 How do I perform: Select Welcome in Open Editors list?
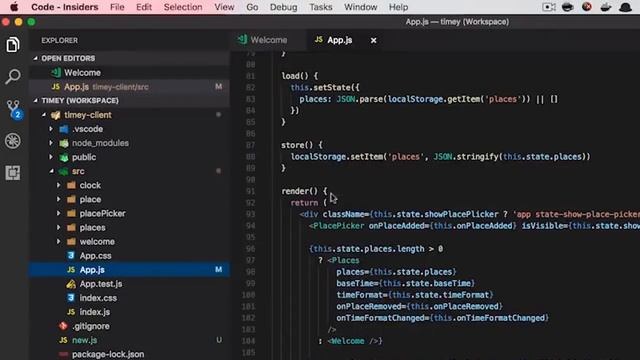click(x=129, y=73)
